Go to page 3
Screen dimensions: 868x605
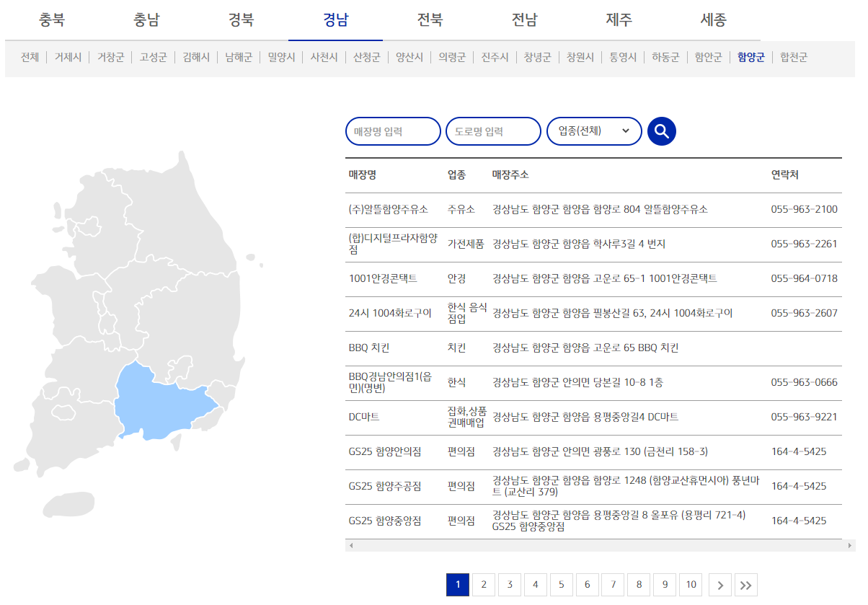coord(509,585)
